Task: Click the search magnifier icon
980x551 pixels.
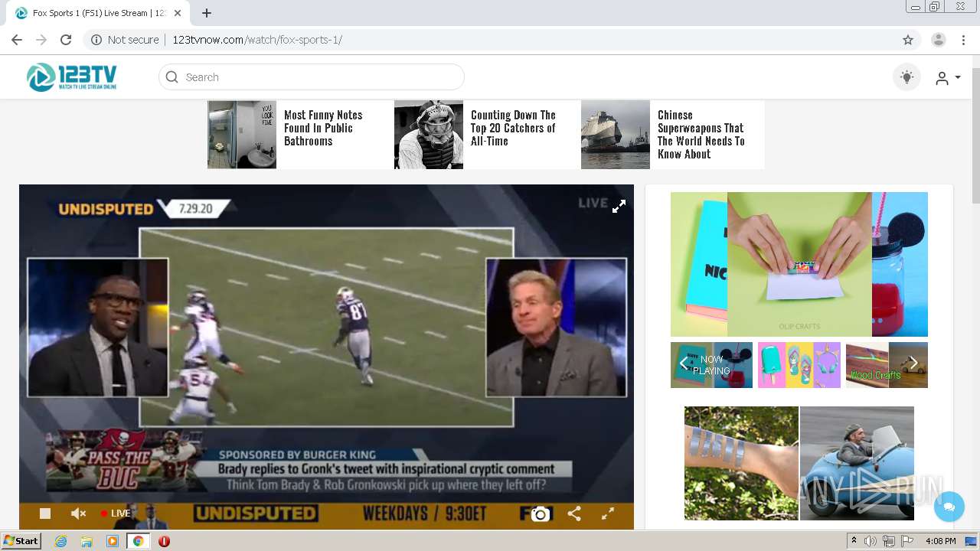Action: [x=172, y=77]
